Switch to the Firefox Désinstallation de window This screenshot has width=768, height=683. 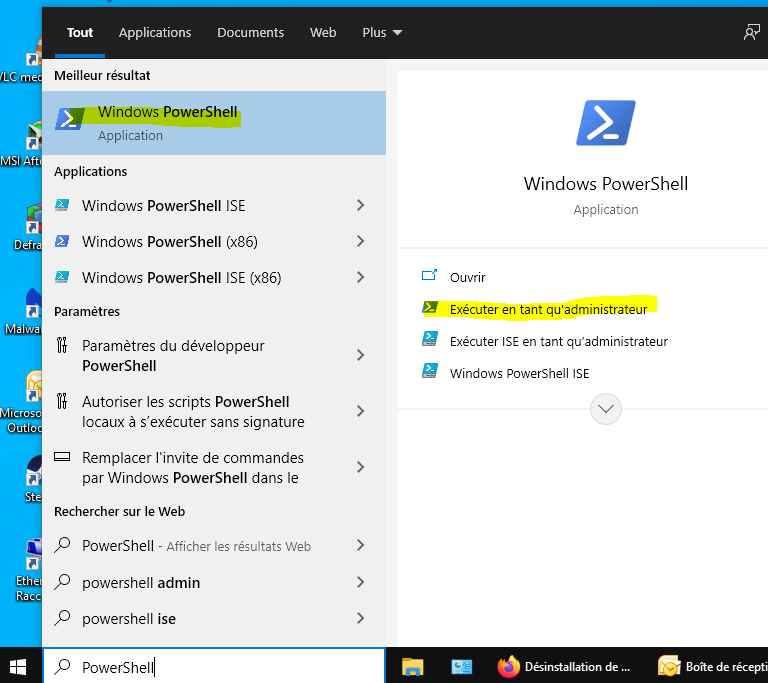(x=564, y=667)
